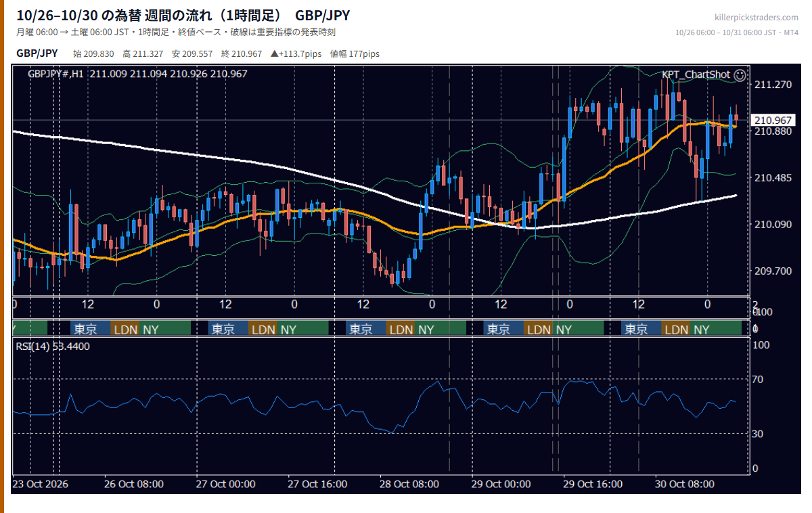This screenshot has height=513, width=812.
Task: Click the high price 高 211.327
Action: pos(143,54)
